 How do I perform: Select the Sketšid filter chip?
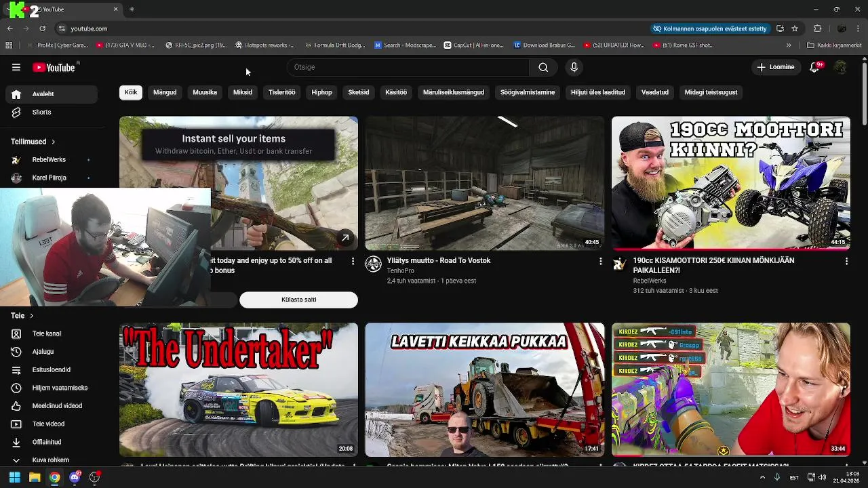(359, 92)
